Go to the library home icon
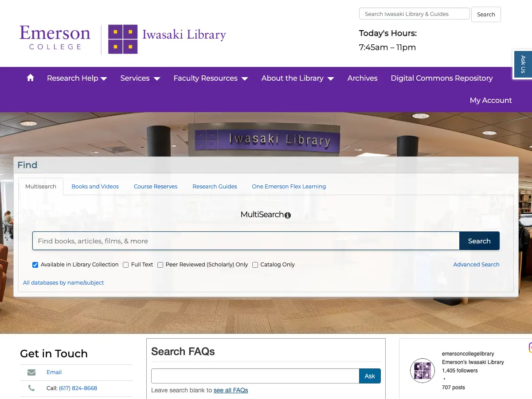Image resolution: width=532 pixels, height=399 pixels. pos(30,78)
